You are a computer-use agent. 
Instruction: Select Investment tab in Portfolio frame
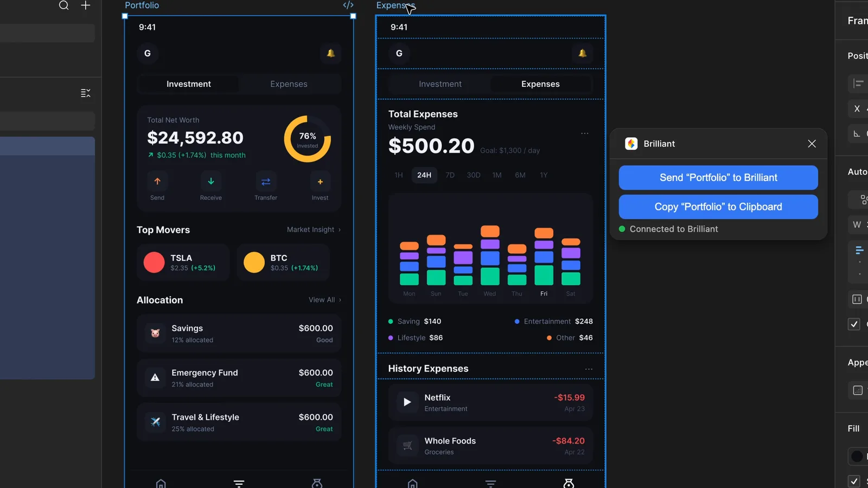(x=188, y=84)
